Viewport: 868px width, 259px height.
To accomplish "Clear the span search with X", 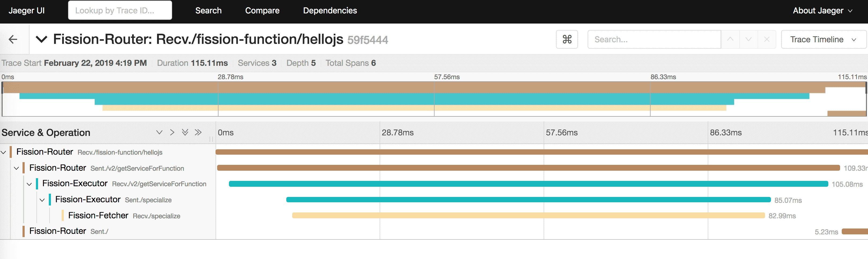I will click(767, 39).
